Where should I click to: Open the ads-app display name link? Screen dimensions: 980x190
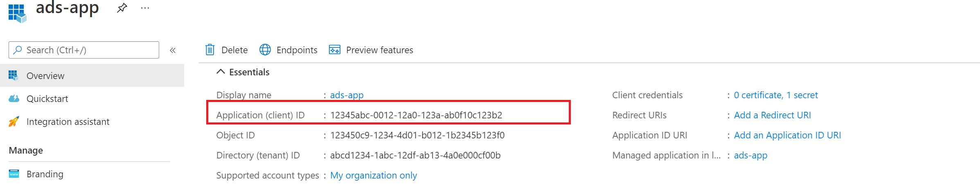(x=347, y=95)
